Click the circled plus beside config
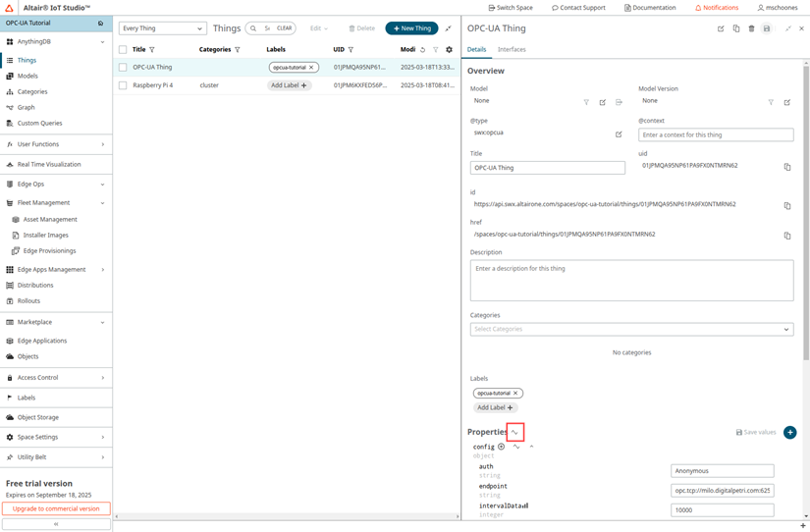 tap(501, 447)
